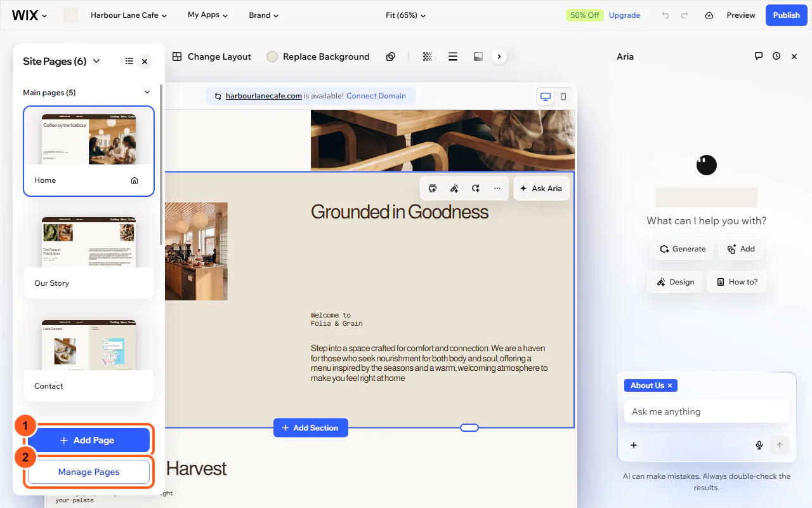Click the Site Pages panel scrollbar
This screenshot has width=812, height=508.
coord(161,165)
